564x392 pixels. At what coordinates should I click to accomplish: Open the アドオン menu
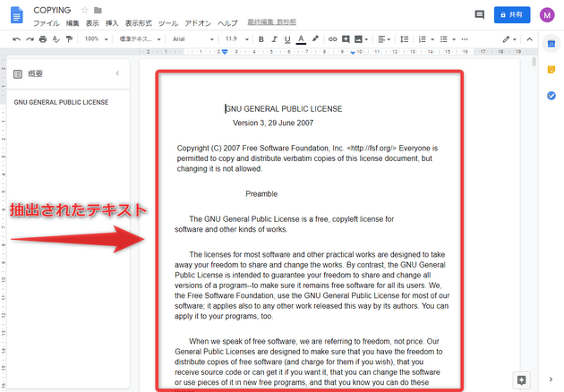pyautogui.click(x=198, y=23)
